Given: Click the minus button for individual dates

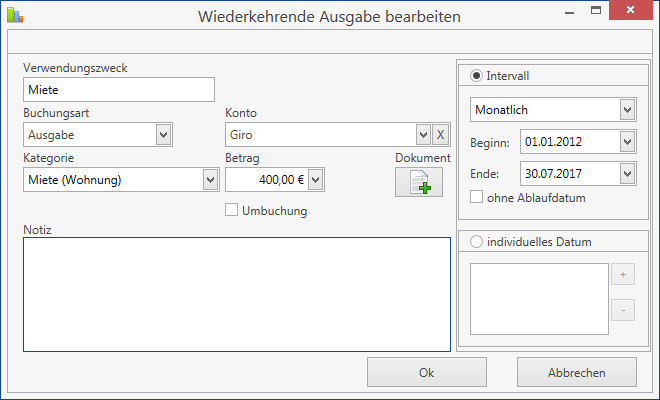Looking at the screenshot, I should pos(623,310).
